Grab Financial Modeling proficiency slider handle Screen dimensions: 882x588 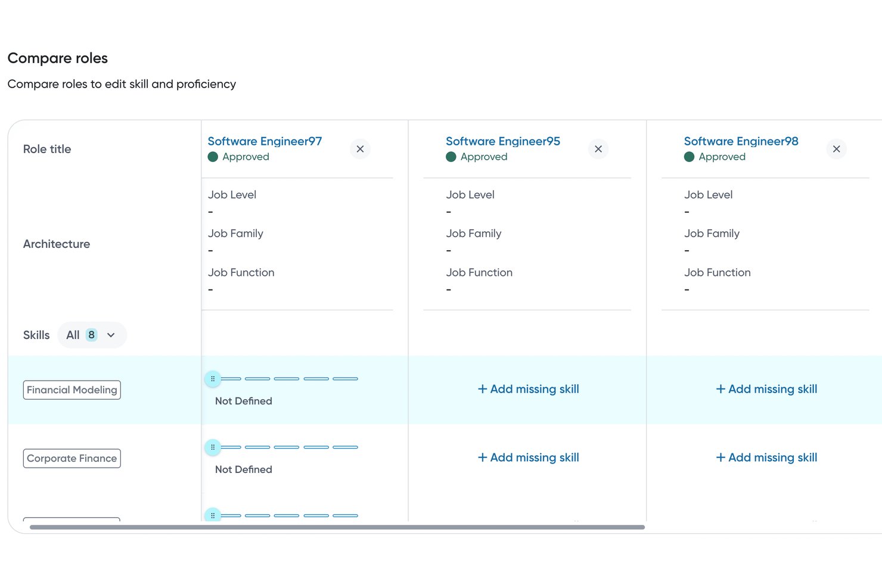tap(213, 379)
